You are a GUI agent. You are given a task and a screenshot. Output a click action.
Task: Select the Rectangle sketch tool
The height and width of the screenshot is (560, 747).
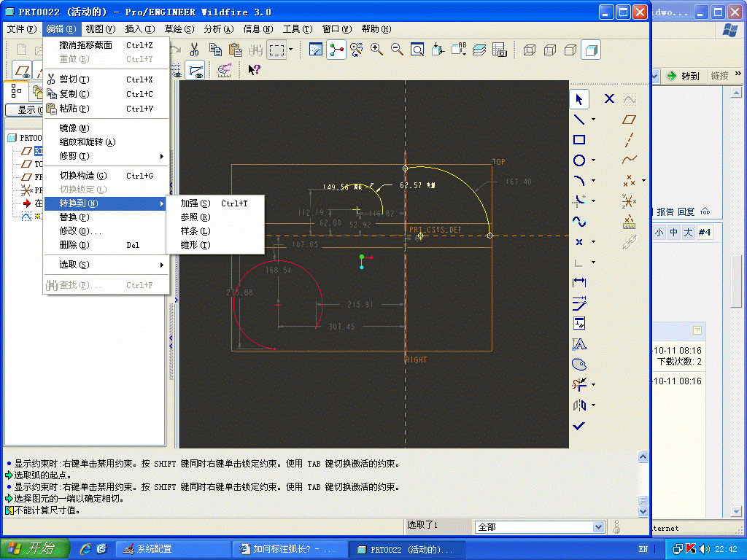tap(578, 139)
